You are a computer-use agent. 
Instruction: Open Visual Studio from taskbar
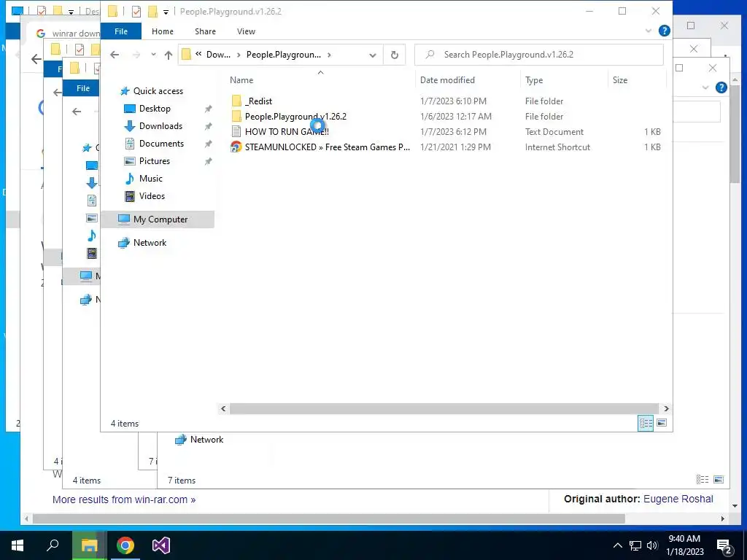point(161,545)
